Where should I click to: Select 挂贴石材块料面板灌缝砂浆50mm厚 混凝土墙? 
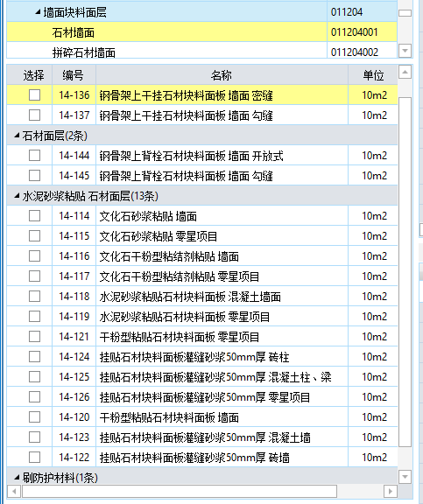[205, 437]
